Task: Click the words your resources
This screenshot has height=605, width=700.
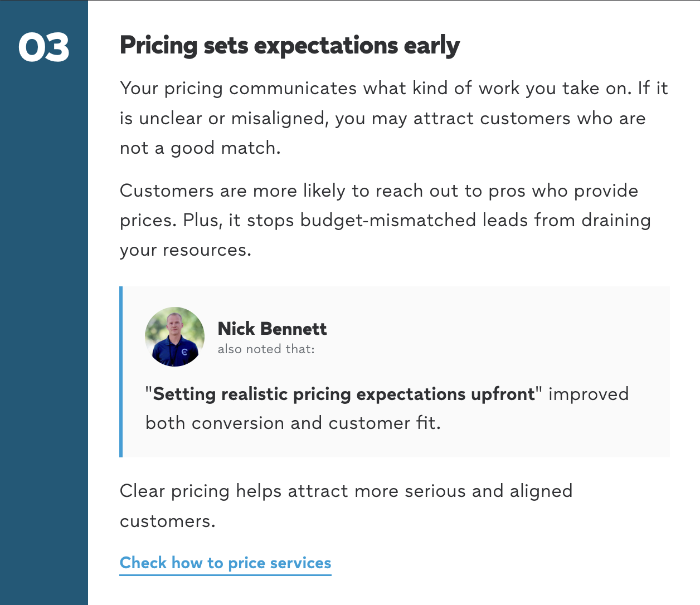Action: coord(186,251)
